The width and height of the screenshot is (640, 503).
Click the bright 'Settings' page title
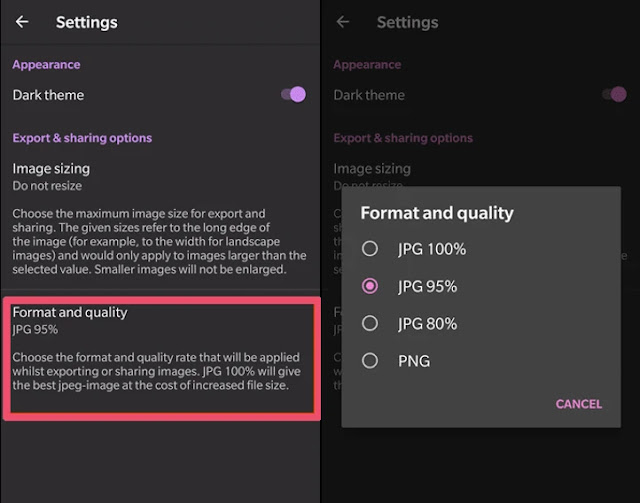[86, 22]
